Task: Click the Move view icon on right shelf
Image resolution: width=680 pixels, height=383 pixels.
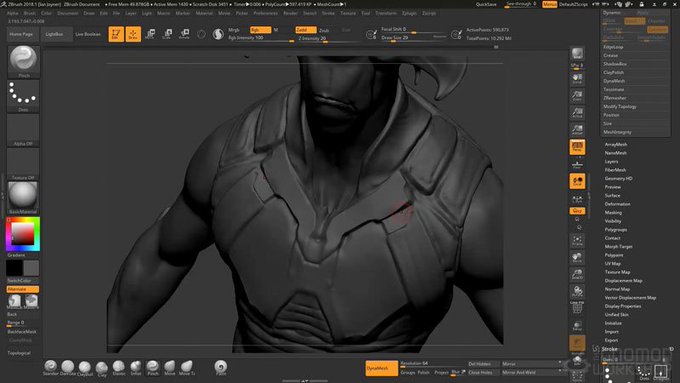Action: (577, 258)
